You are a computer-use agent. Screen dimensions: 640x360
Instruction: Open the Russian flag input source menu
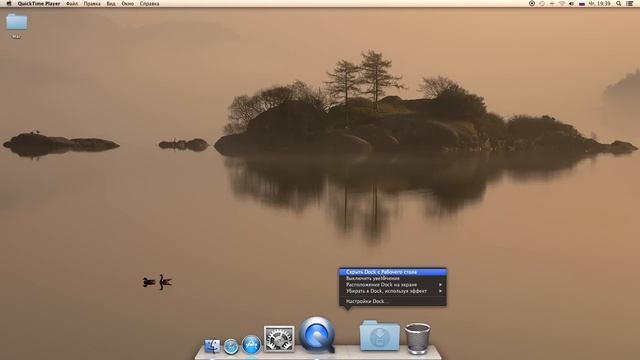pyautogui.click(x=582, y=3)
